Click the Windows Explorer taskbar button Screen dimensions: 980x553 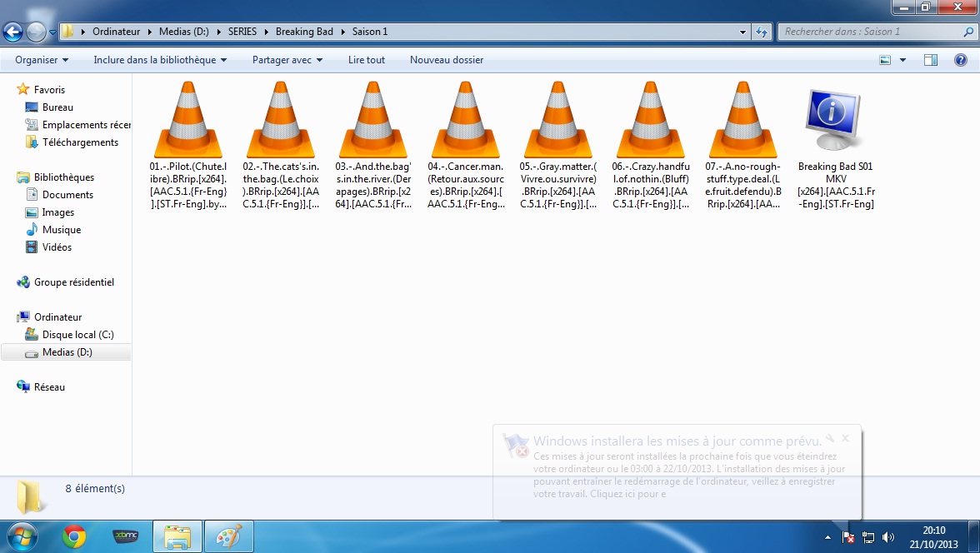click(177, 536)
